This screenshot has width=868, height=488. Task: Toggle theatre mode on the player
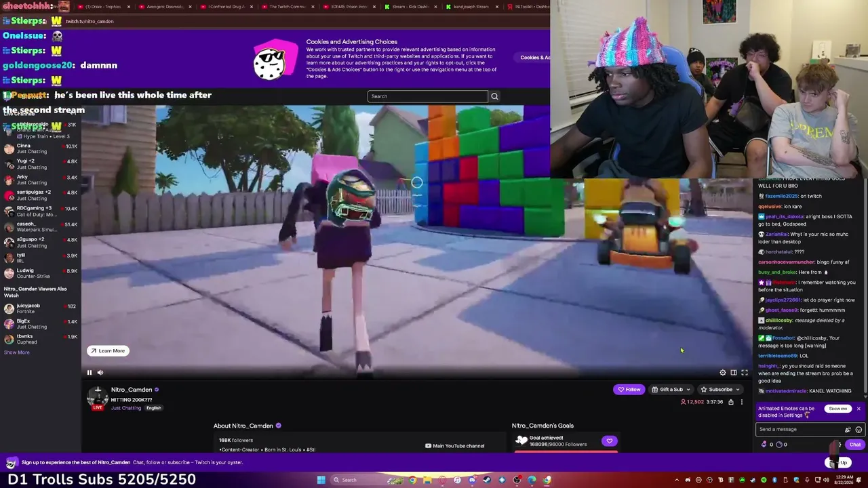pos(734,373)
